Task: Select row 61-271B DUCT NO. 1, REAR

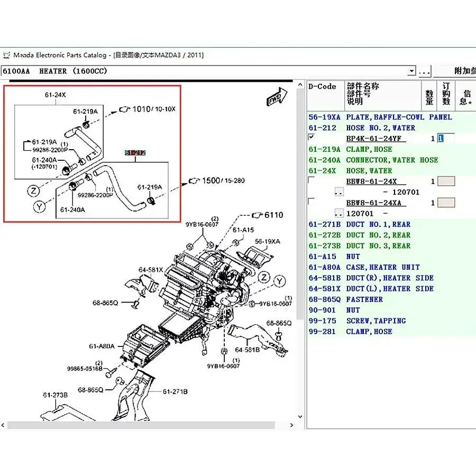Action: [x=391, y=224]
